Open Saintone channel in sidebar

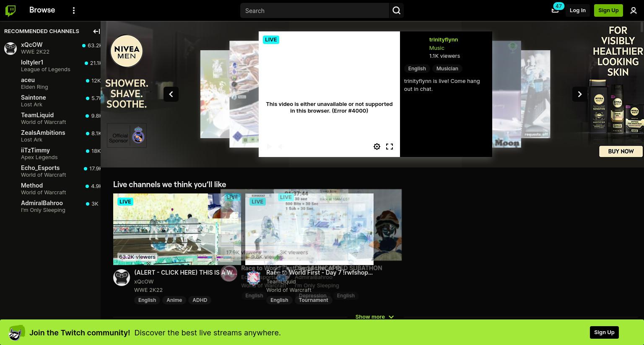50,101
